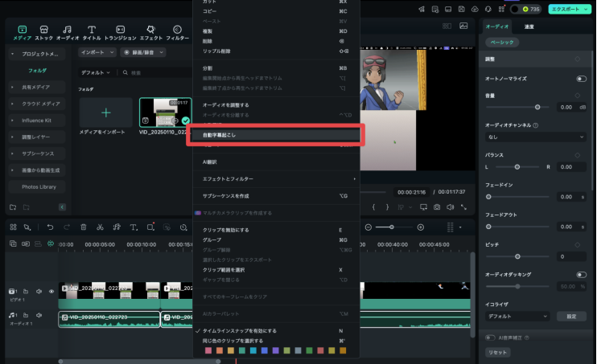Screen dimensions: 597x364
Task: Hide video track 1 with eye icon
Action: click(51, 291)
